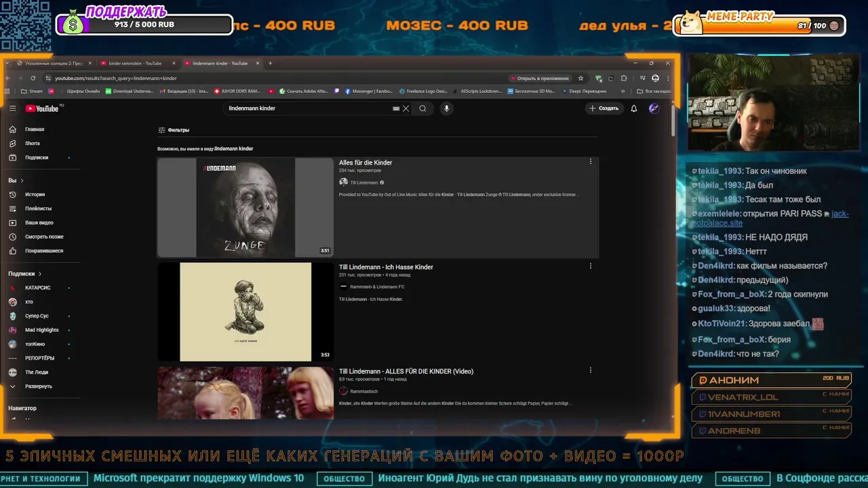Open the All bookmarks folder Все закладки
Image resolution: width=868 pixels, height=488 pixels.
654,91
